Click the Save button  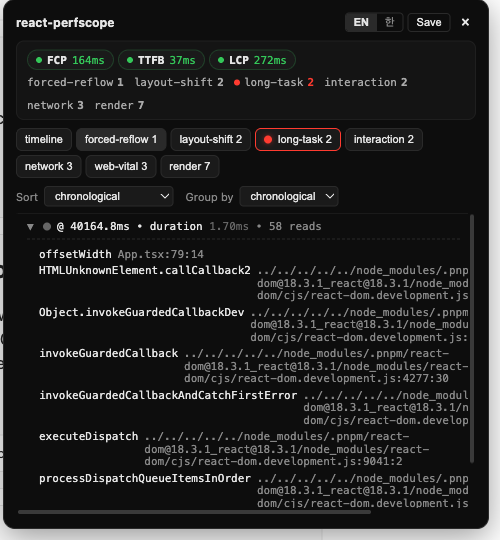(x=429, y=22)
